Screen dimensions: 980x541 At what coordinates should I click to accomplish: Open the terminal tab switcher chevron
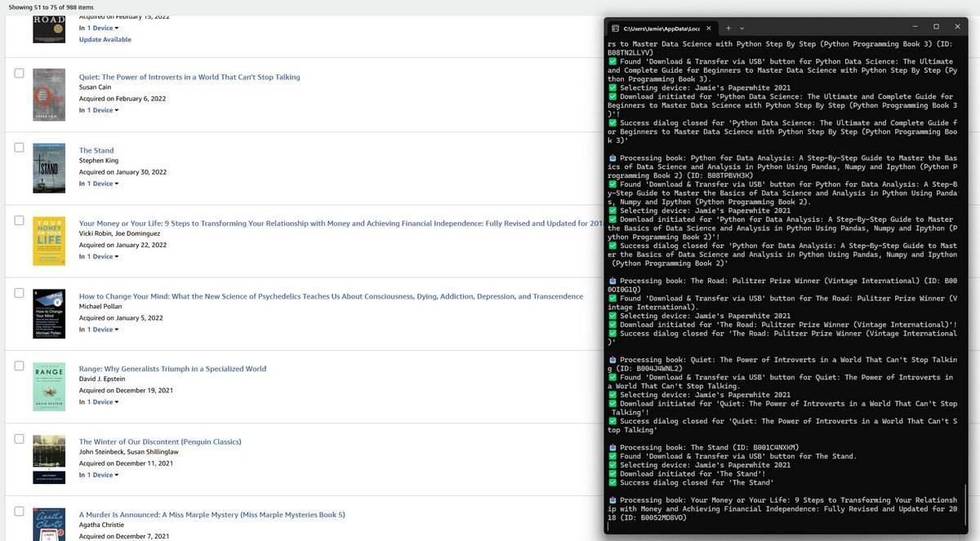742,27
